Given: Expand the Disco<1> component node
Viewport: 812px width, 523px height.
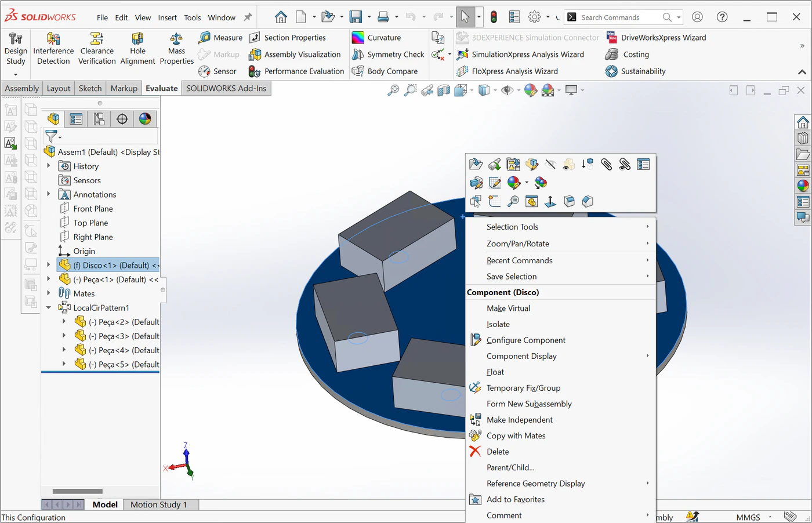Looking at the screenshot, I should (x=49, y=265).
